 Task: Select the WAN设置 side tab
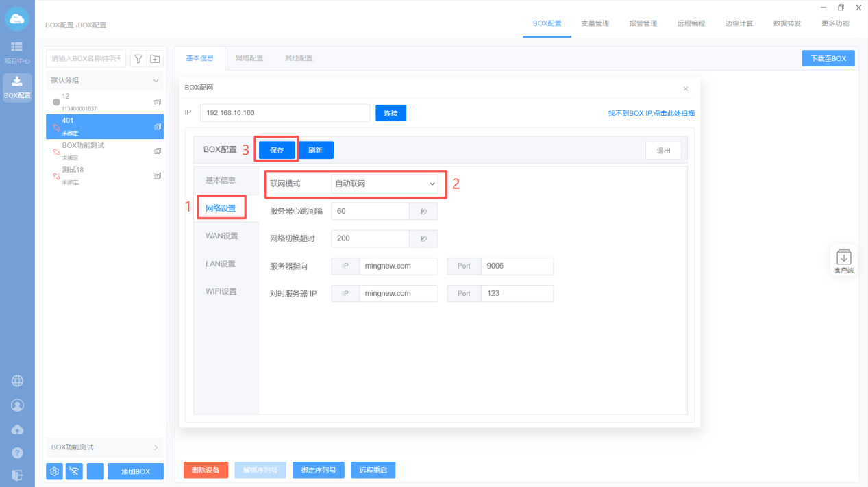tap(221, 236)
